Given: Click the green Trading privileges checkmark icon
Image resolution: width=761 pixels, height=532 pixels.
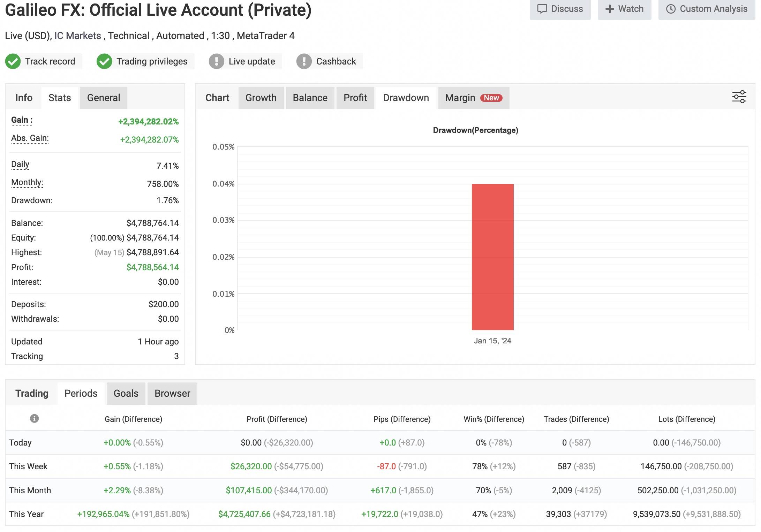Looking at the screenshot, I should pyautogui.click(x=104, y=61).
